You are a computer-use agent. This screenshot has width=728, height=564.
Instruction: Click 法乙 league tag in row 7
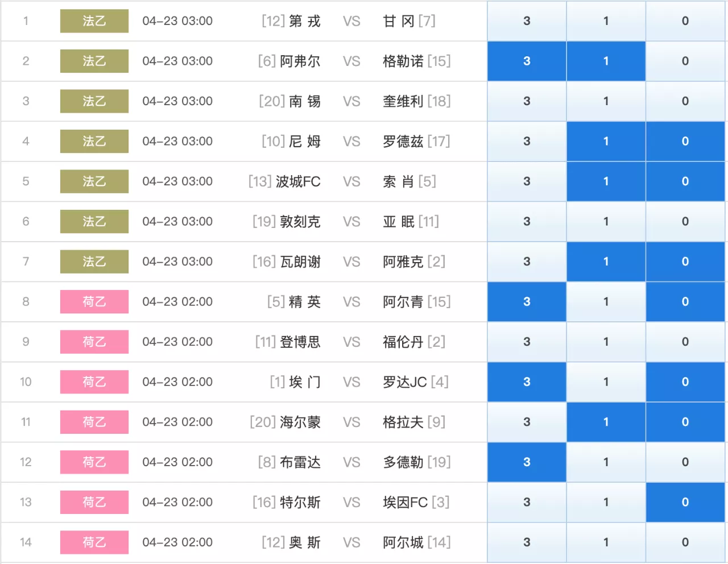(x=94, y=262)
